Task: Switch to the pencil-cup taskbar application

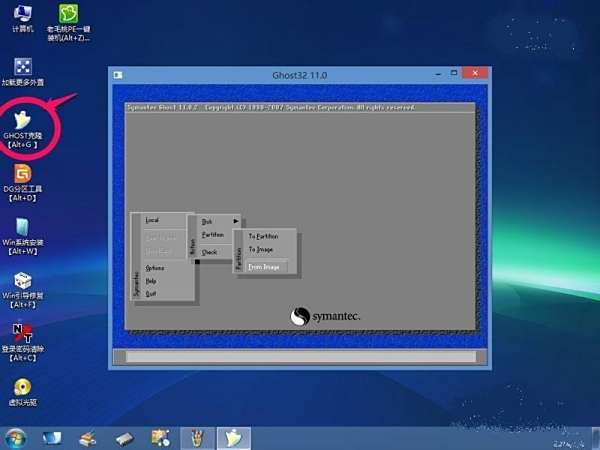Action: coord(197,439)
